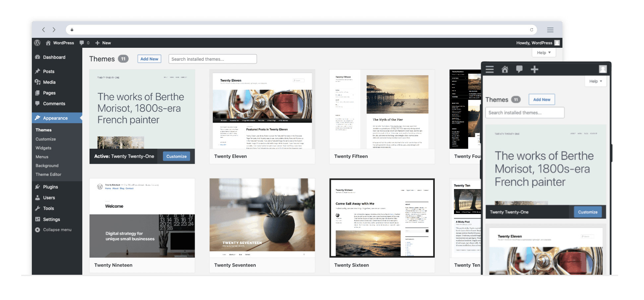Click the Users person icon
Image resolution: width=644 pixels, height=300 pixels.
pyautogui.click(x=37, y=197)
